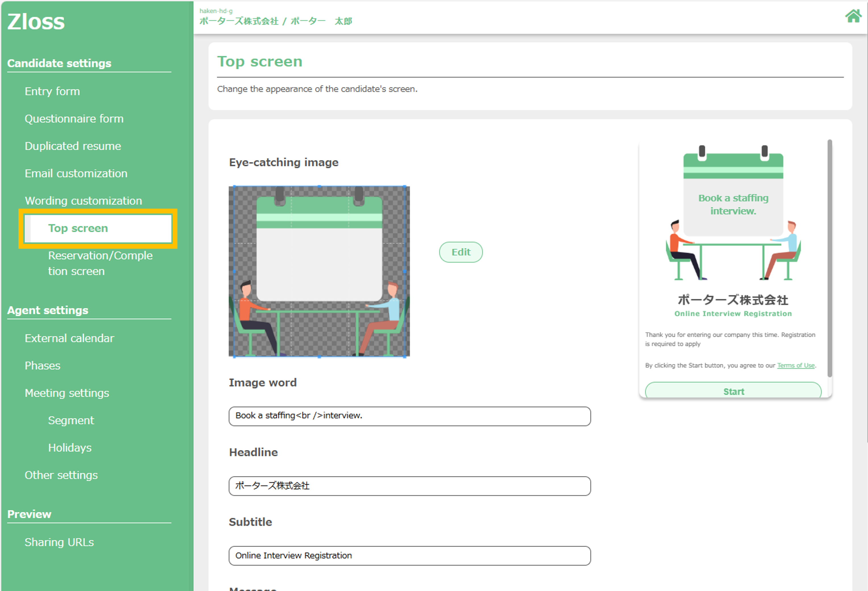Viewport: 868px width, 591px height.
Task: Click the Zloss logo
Action: (x=36, y=22)
